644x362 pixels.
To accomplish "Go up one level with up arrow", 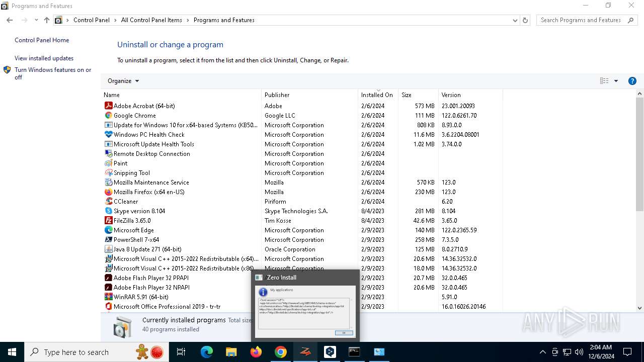I will [x=47, y=20].
